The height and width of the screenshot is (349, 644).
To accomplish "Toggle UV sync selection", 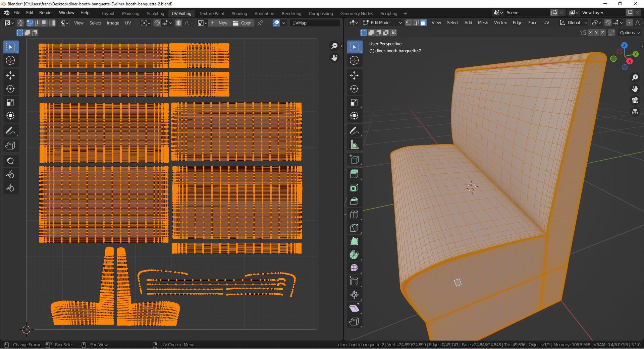I will coord(20,23).
